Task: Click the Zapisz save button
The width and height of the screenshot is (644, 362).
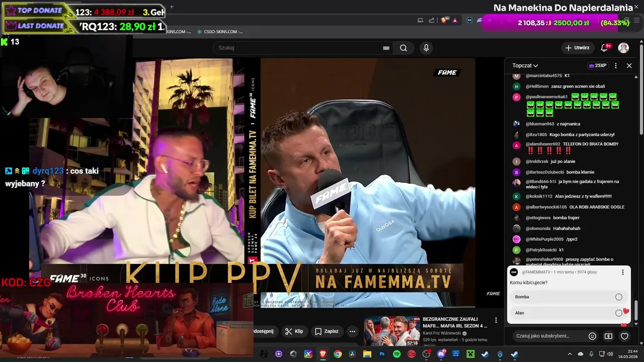Action: coord(327,331)
